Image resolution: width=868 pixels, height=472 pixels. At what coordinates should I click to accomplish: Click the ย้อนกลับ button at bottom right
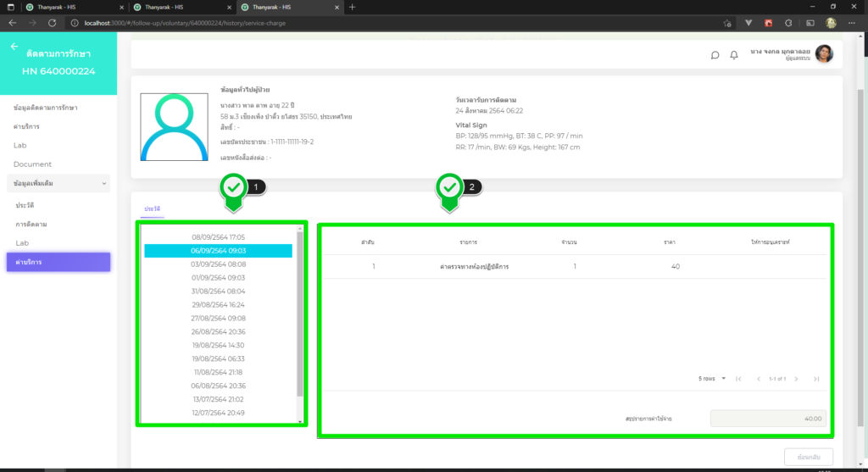[x=809, y=457]
